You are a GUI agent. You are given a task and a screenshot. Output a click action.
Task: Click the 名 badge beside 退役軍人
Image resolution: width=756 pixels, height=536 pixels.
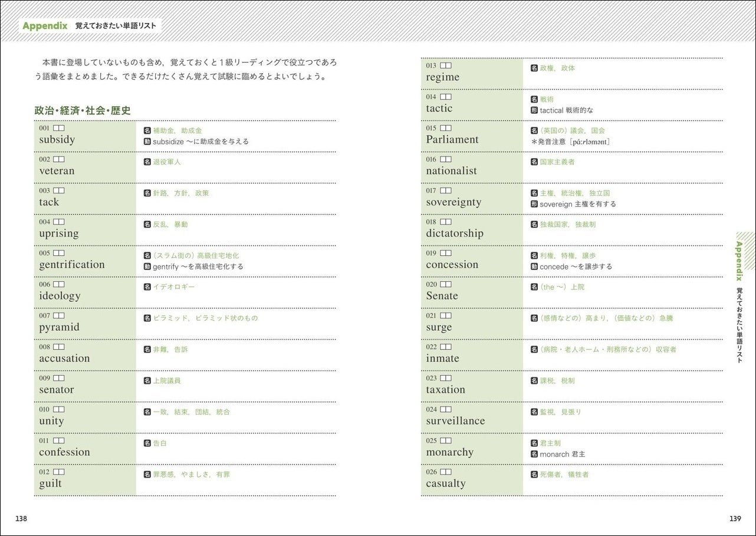click(147, 162)
